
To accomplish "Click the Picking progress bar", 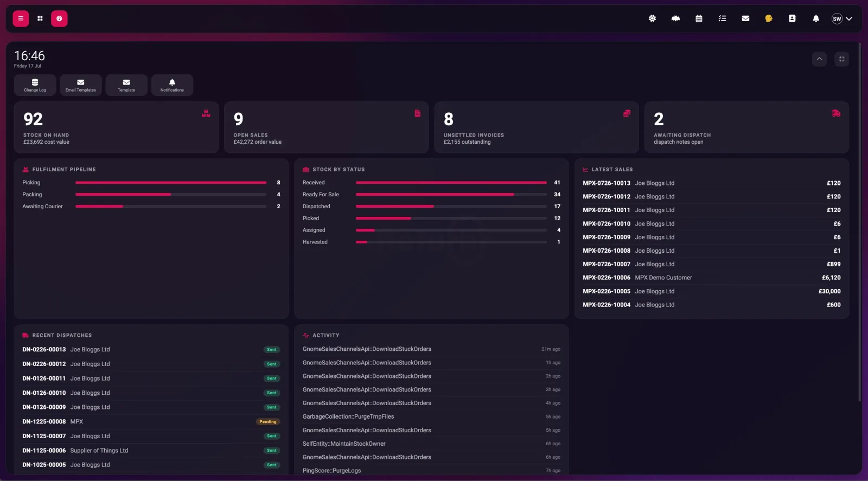I will click(171, 183).
